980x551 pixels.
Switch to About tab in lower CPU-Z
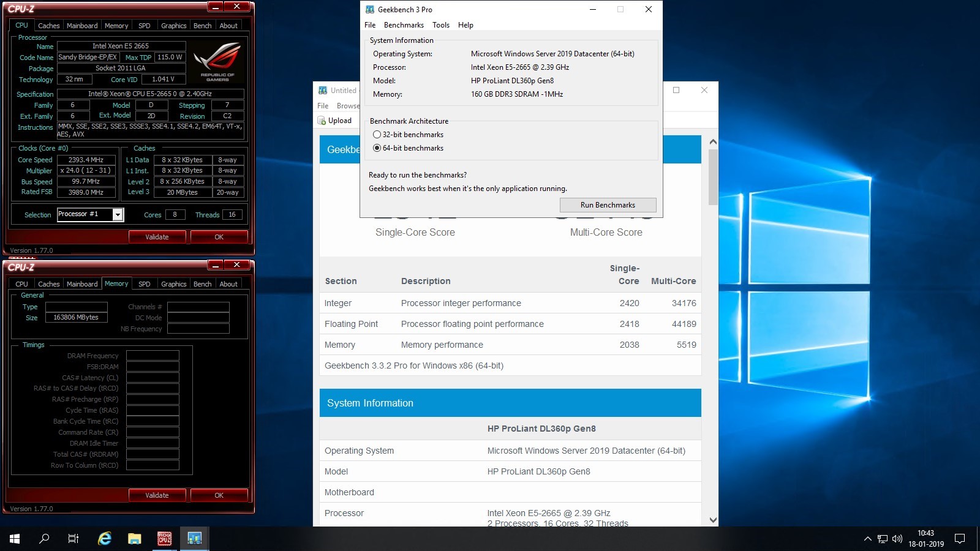coord(228,284)
